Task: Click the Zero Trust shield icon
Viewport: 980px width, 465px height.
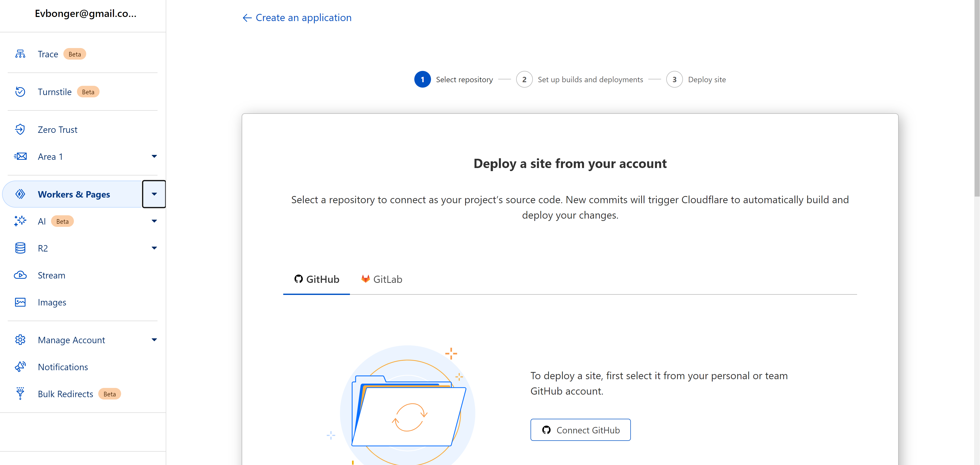Action: pos(20,129)
